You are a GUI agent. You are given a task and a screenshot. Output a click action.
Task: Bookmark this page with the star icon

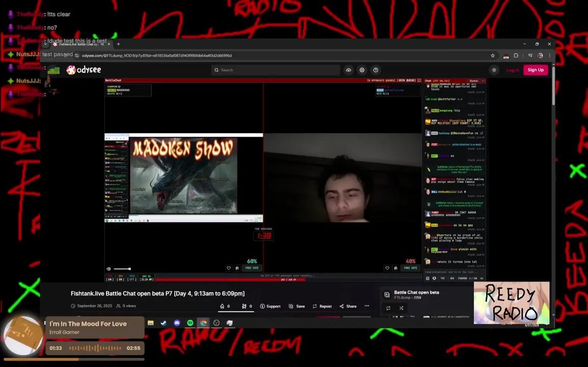pos(493,56)
